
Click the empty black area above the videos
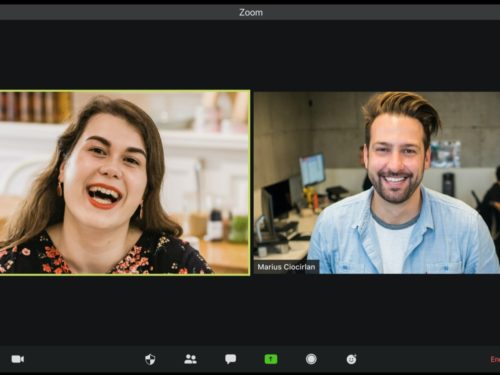click(x=250, y=55)
